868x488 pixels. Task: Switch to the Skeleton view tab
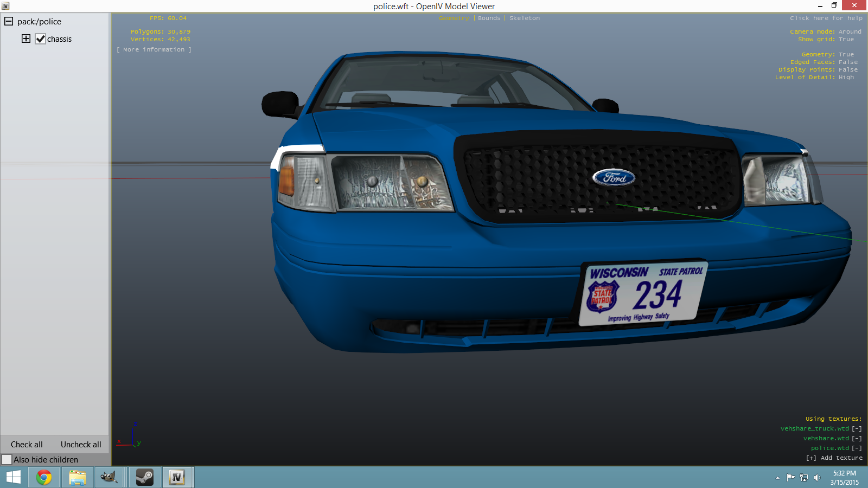tap(524, 18)
